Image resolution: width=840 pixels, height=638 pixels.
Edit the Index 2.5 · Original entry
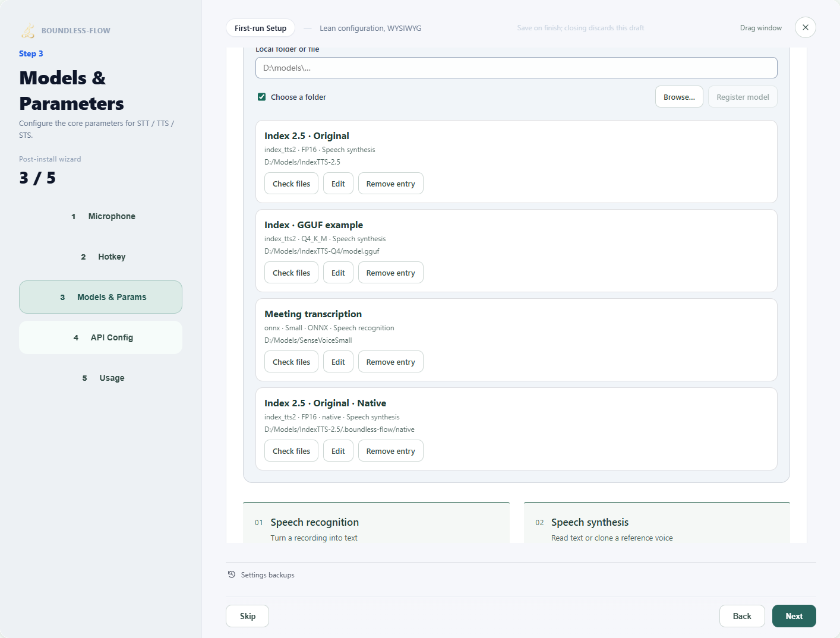pyautogui.click(x=338, y=184)
